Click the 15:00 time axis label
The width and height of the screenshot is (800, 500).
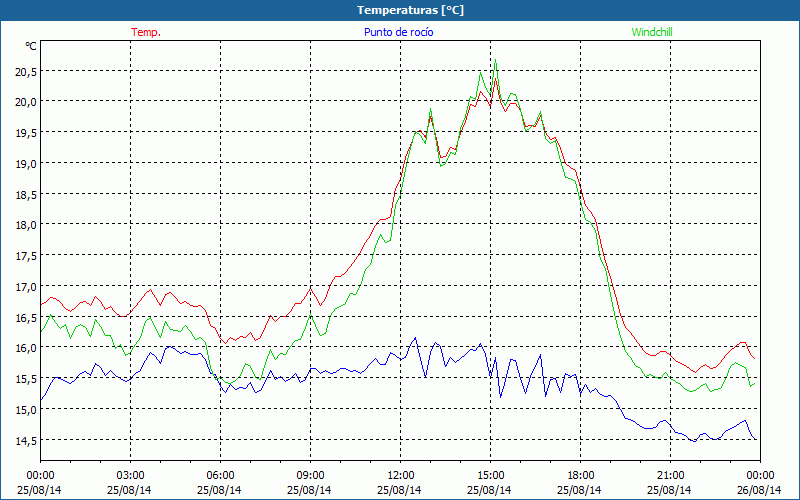pyautogui.click(x=490, y=476)
